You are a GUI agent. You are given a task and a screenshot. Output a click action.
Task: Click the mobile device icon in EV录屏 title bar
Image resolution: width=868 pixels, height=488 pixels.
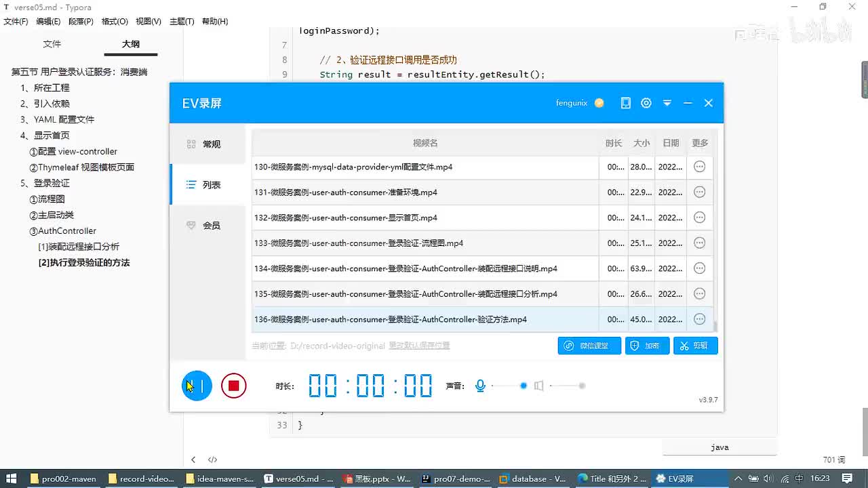point(626,103)
